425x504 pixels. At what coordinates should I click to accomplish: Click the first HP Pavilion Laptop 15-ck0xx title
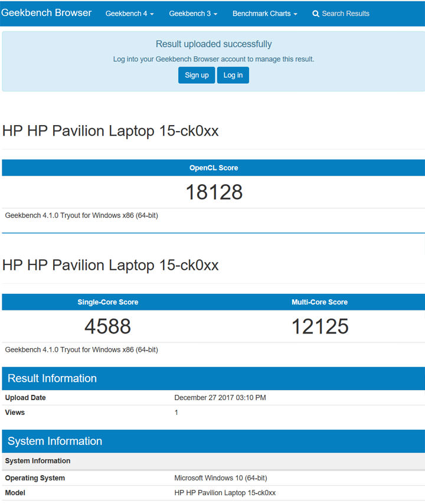[x=110, y=131]
